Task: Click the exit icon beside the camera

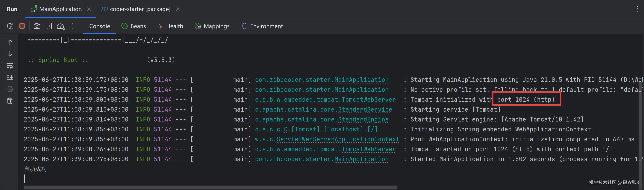Action: [49, 26]
